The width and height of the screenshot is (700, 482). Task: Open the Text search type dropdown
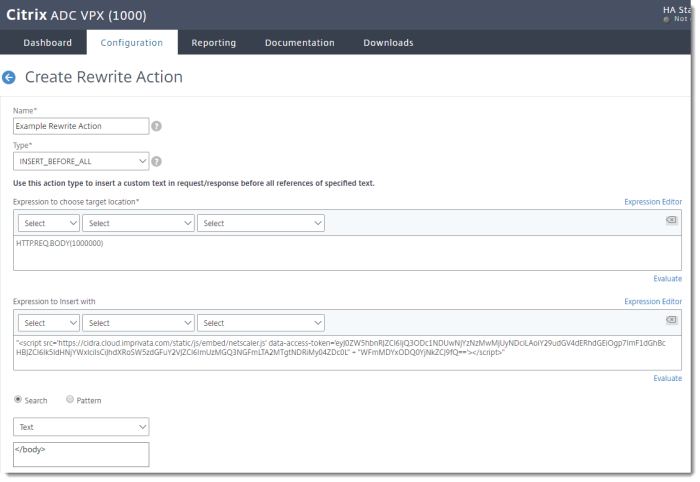pos(81,427)
